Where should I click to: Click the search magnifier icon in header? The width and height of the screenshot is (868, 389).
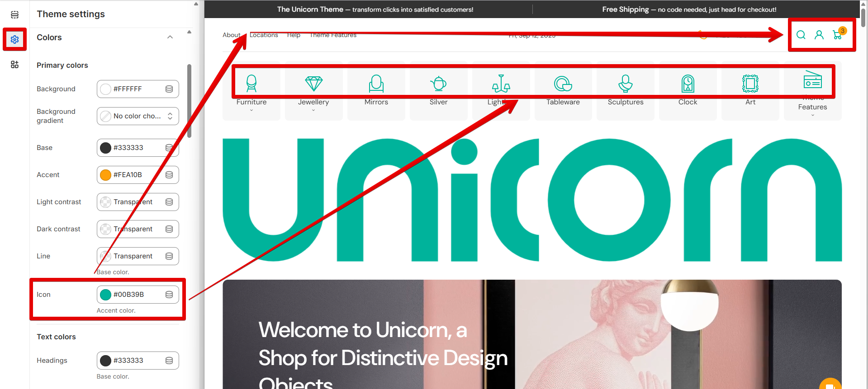click(x=801, y=35)
